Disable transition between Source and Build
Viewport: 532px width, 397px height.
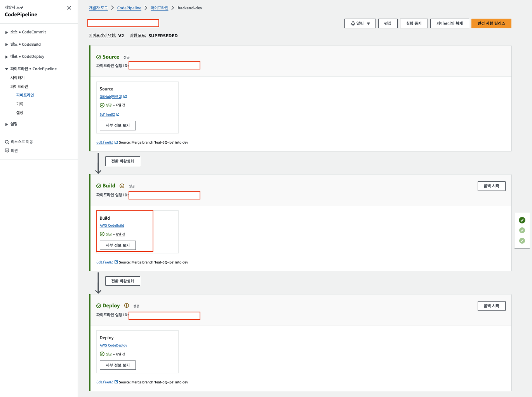[123, 161]
